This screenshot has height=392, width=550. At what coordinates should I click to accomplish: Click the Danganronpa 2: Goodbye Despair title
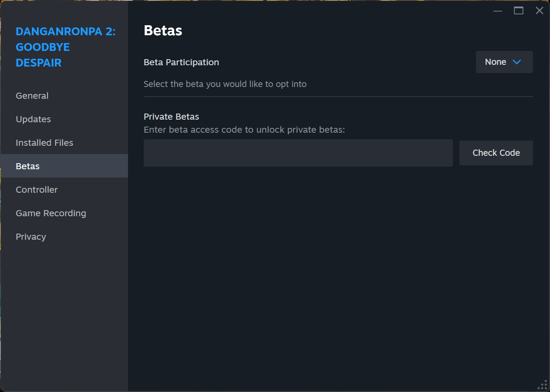pyautogui.click(x=65, y=47)
